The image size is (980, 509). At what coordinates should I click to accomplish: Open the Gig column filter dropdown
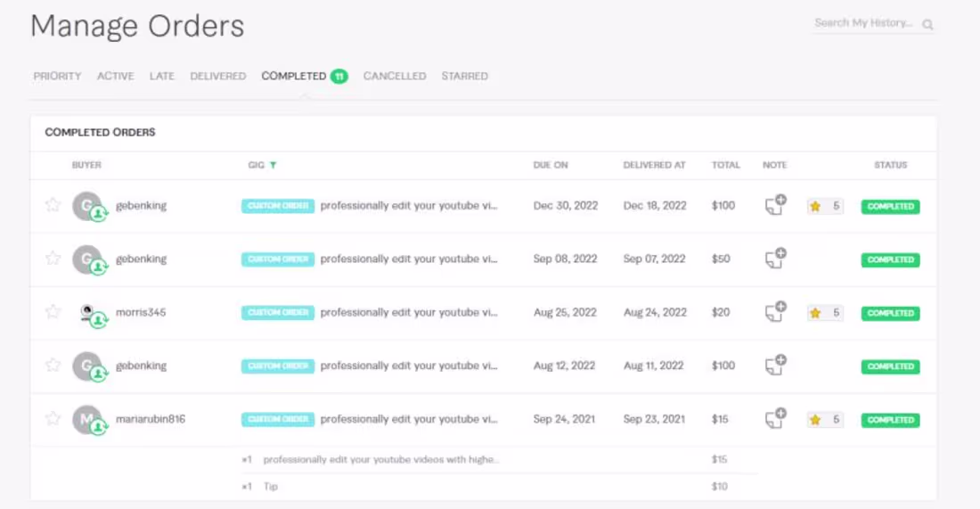pos(274,165)
